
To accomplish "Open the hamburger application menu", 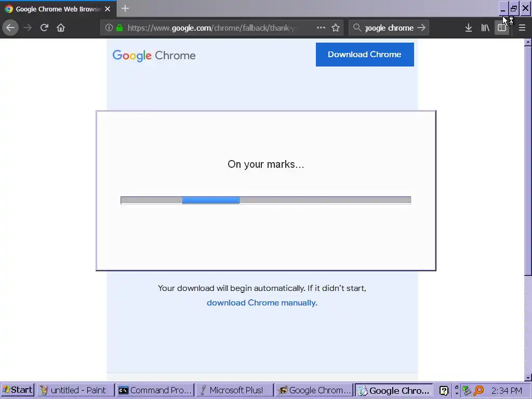I will pyautogui.click(x=522, y=28).
